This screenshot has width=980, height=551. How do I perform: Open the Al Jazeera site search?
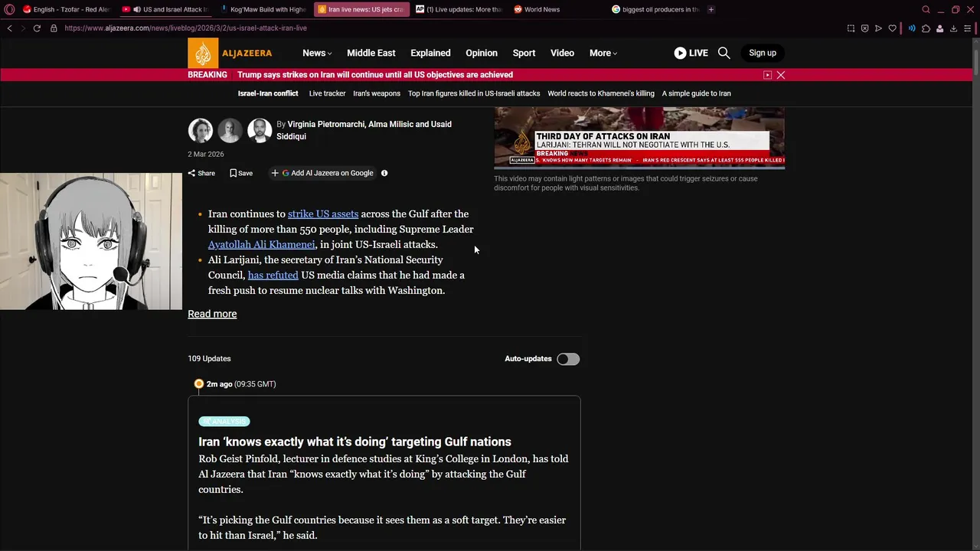724,53
